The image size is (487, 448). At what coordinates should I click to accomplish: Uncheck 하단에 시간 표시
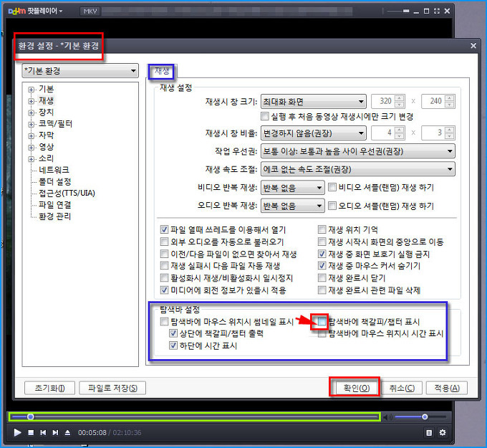pyautogui.click(x=173, y=345)
